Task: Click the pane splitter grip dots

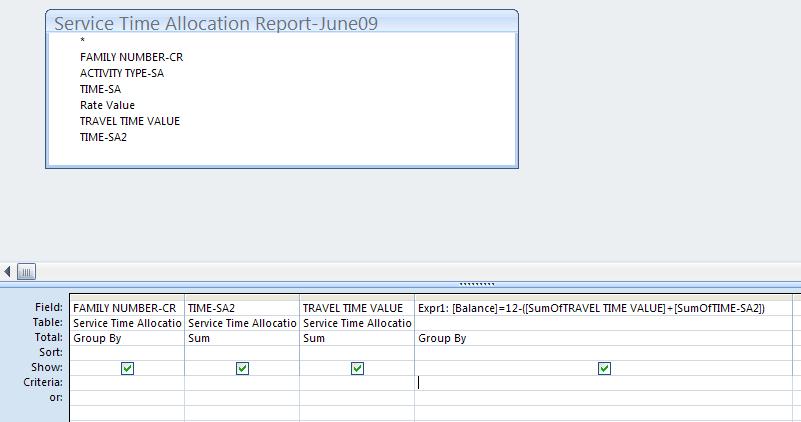Action: 477,284
